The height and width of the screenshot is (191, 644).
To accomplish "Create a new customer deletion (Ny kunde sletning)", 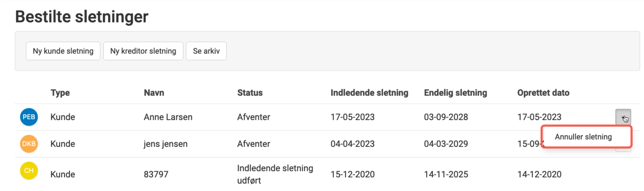I will (63, 51).
